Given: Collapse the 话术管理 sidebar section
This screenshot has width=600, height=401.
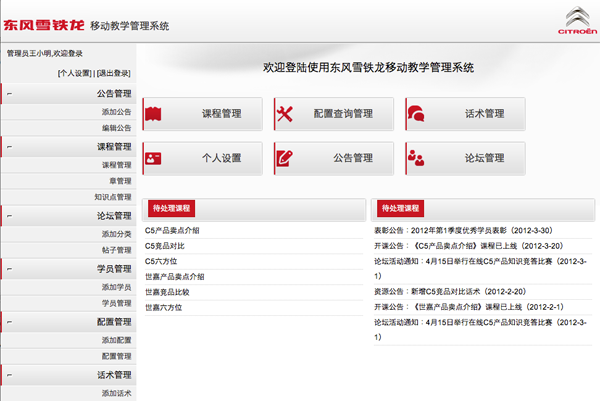Looking at the screenshot, I should click(x=10, y=375).
